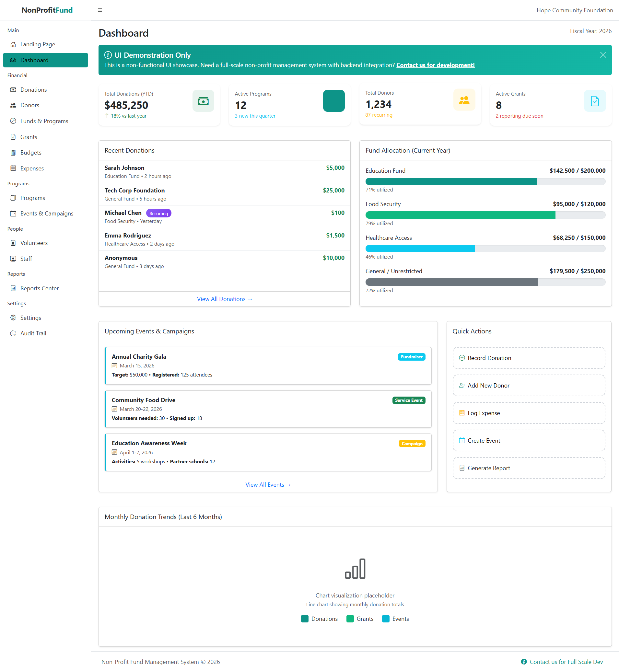The height and width of the screenshot is (672, 619).
Task: Click the Generate Report quick action
Action: 529,468
